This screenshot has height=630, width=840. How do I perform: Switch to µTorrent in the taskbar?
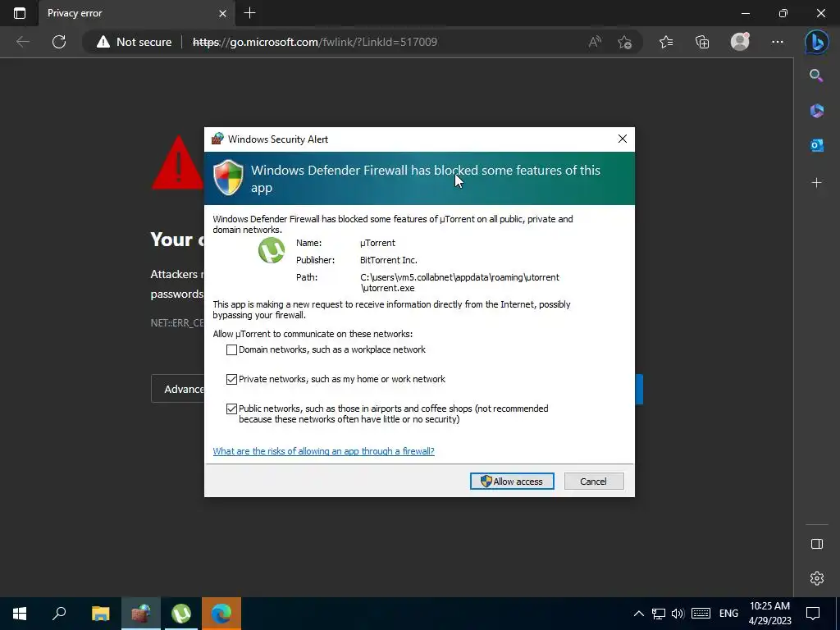click(181, 613)
